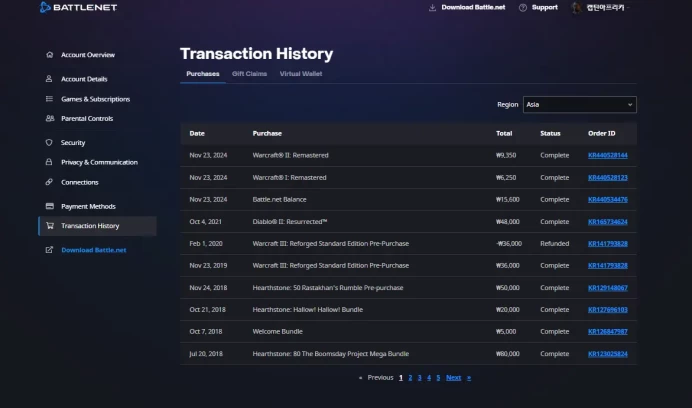The height and width of the screenshot is (408, 692).
Task: Click the Support question mark icon
Action: (523, 8)
